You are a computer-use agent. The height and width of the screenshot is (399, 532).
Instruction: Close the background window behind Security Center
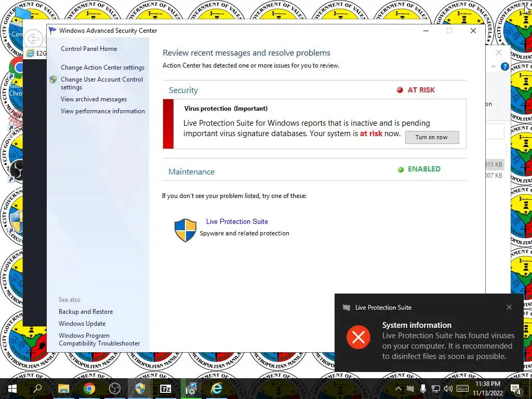[498, 52]
